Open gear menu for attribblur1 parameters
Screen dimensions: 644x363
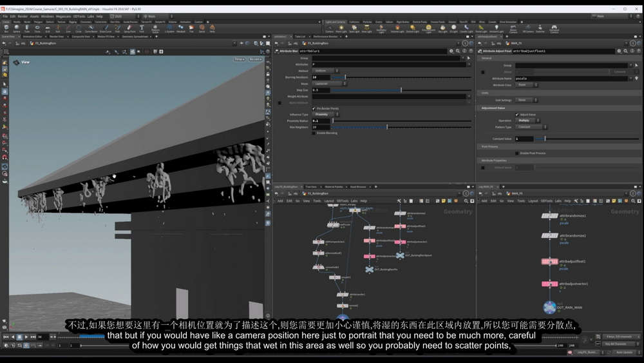(451, 51)
